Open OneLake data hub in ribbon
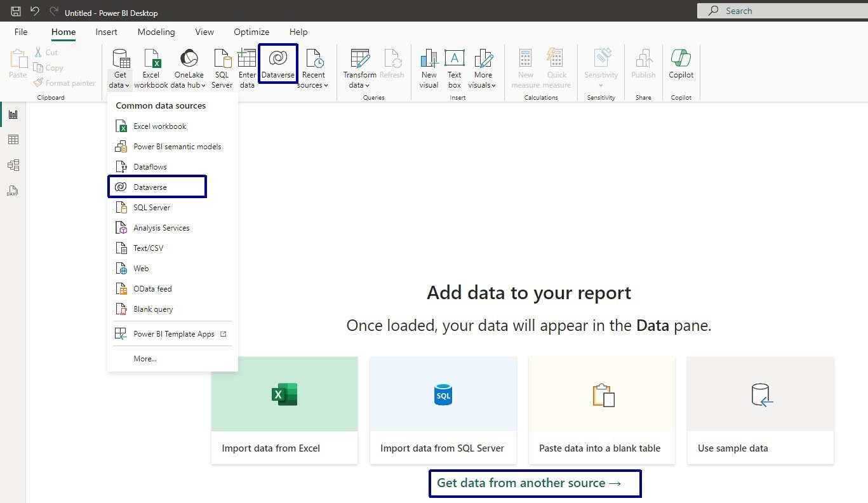The width and height of the screenshot is (868, 503). [x=189, y=69]
